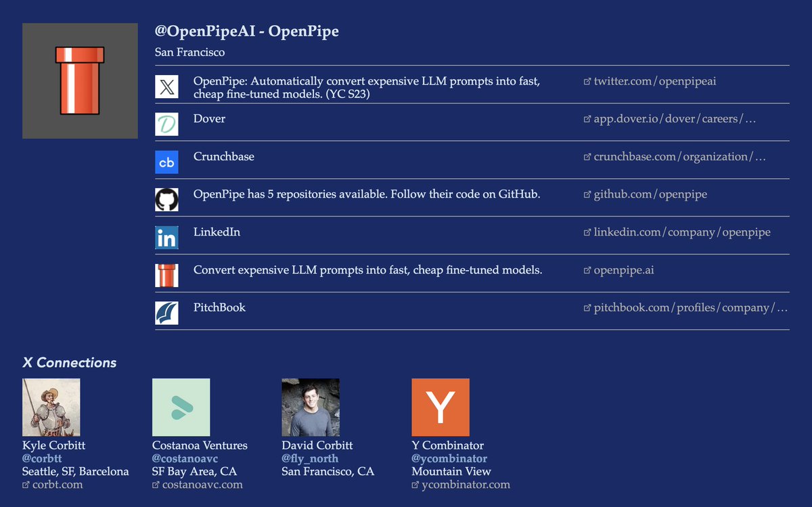Open the app.dover.io/dover/careers link

[675, 119]
